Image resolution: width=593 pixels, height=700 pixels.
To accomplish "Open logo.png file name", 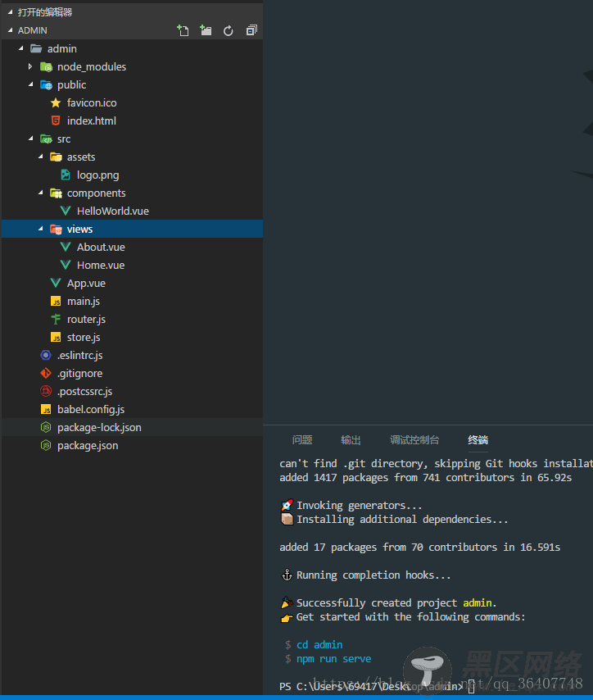I will pyautogui.click(x=97, y=175).
